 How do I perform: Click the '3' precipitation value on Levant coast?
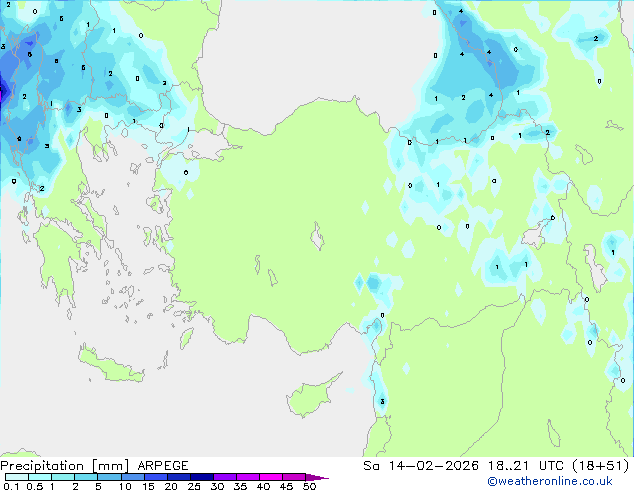382,401
